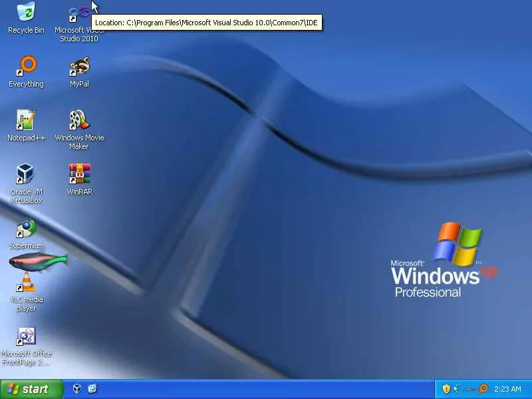Select the Windows Movie Maker shortcut
The height and width of the screenshot is (399, 532).
79,130
